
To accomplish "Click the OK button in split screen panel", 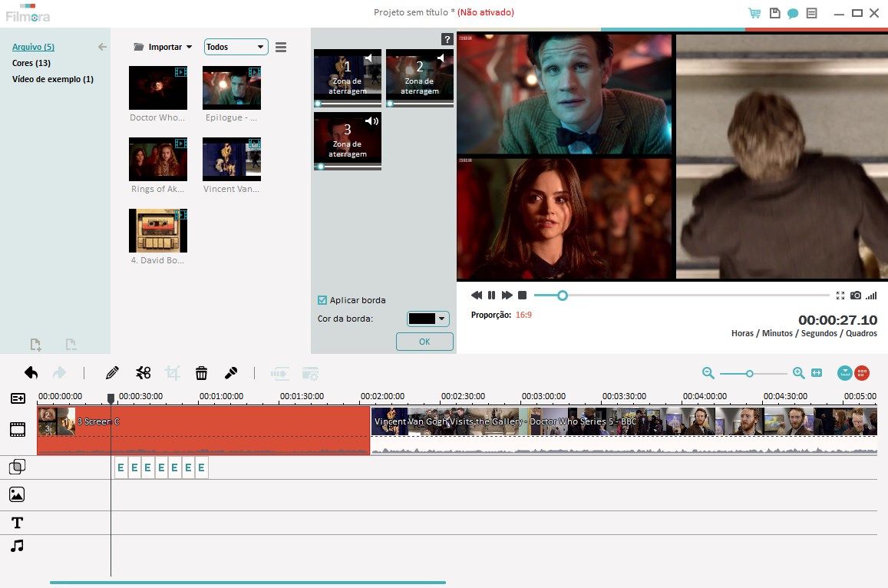I will [x=424, y=342].
